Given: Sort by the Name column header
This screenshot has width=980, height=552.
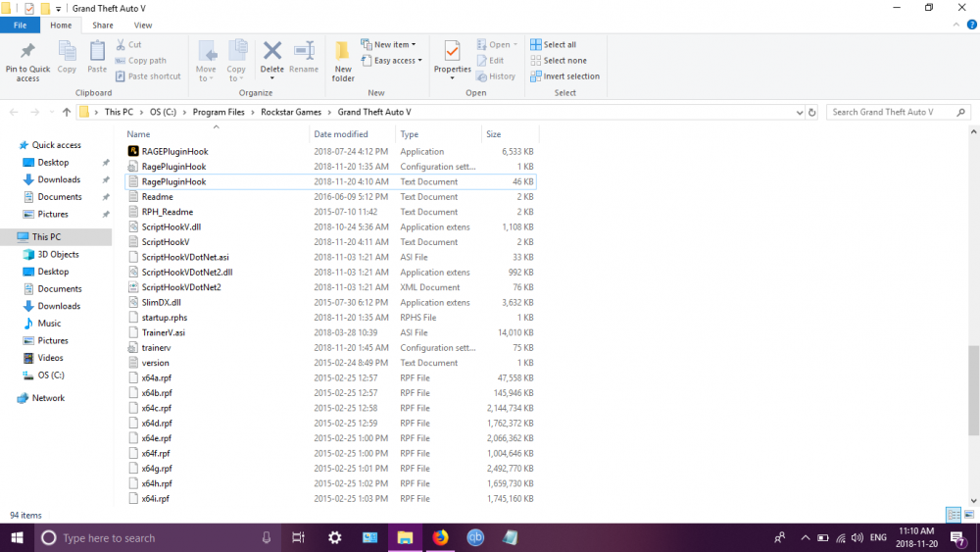Looking at the screenshot, I should pyautogui.click(x=138, y=134).
